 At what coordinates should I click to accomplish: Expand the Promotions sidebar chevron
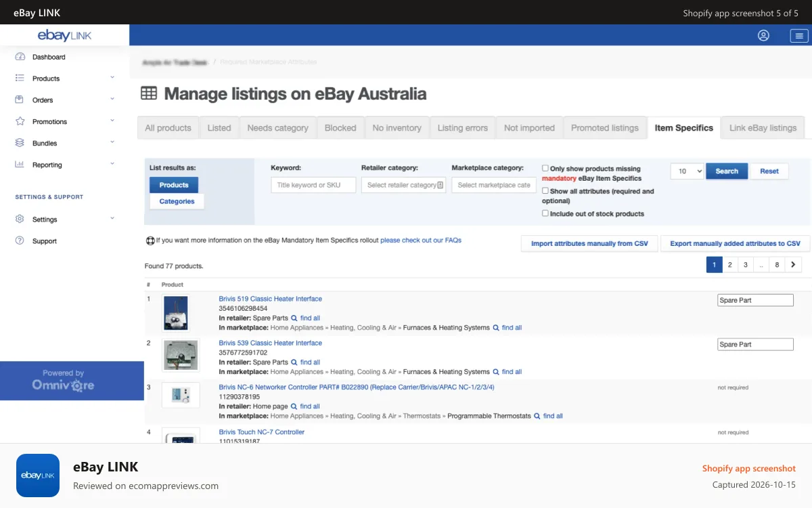coord(112,121)
